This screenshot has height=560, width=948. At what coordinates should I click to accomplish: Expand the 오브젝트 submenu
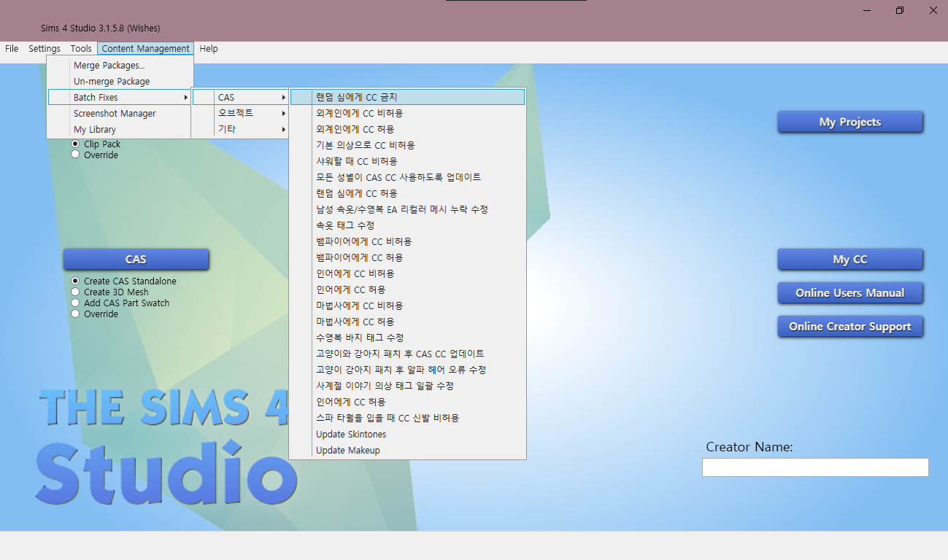[x=241, y=113]
